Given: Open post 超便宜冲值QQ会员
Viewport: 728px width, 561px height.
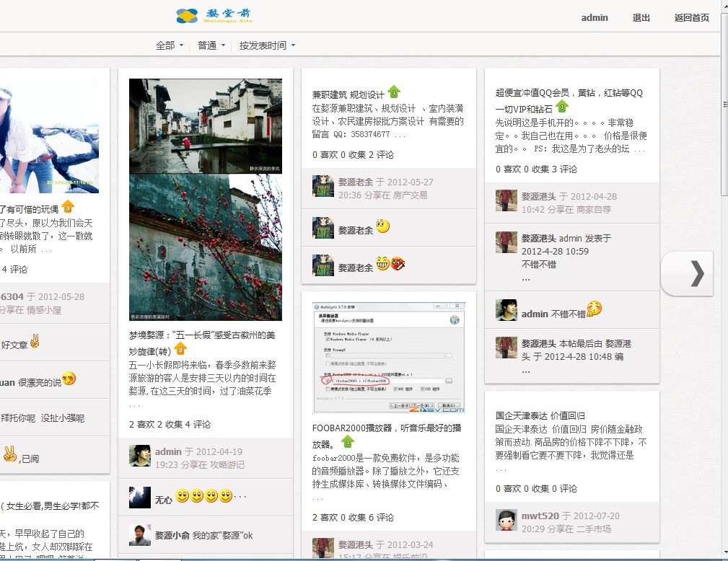Looking at the screenshot, I should pos(569,100).
